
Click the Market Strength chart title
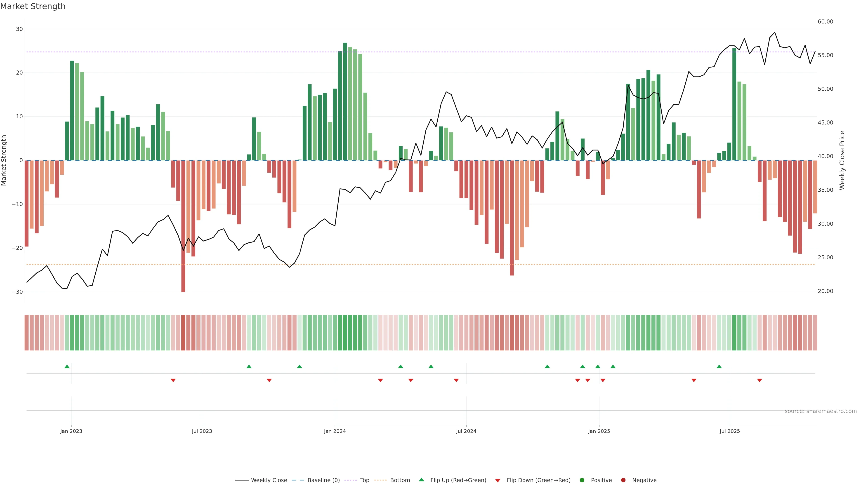pos(33,6)
